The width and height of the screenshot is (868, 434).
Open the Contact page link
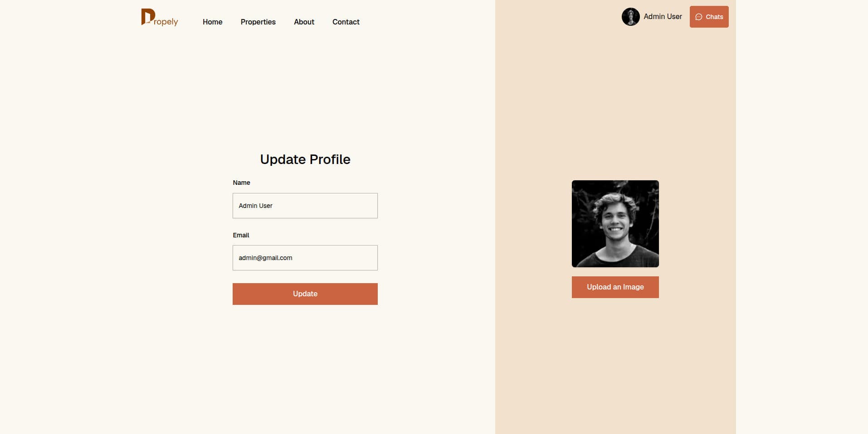tap(346, 22)
